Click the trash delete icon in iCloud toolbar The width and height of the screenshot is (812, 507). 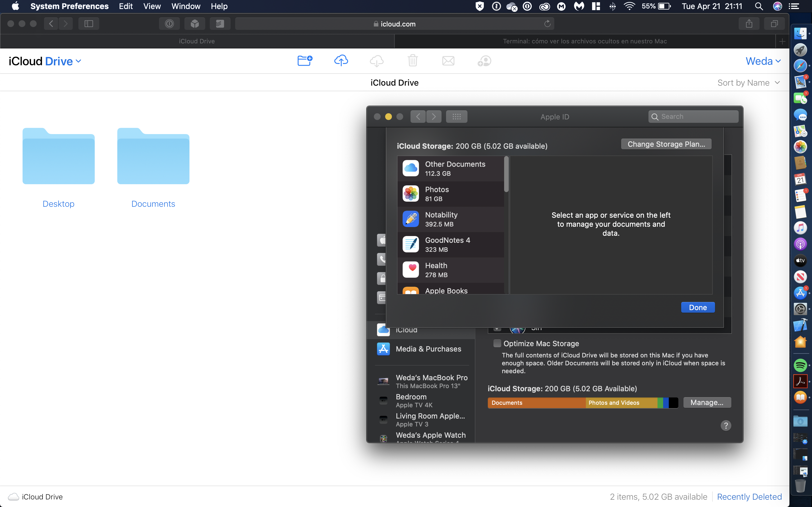[412, 61]
